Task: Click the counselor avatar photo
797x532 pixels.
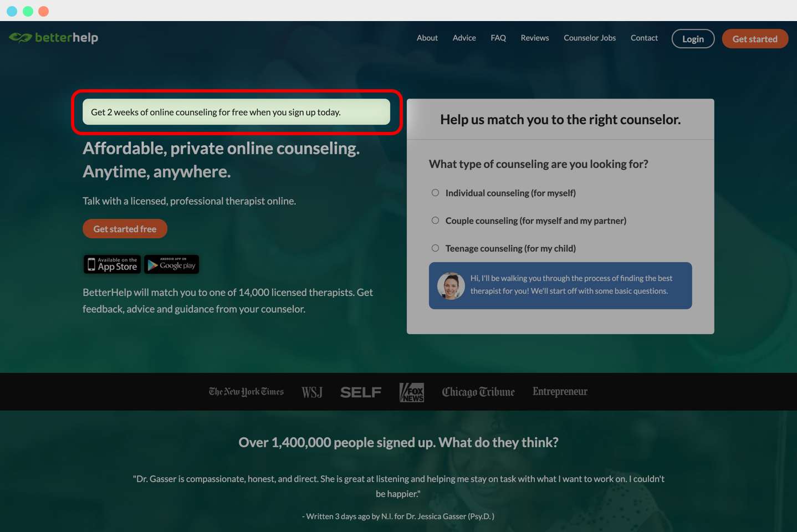Action: tap(451, 286)
